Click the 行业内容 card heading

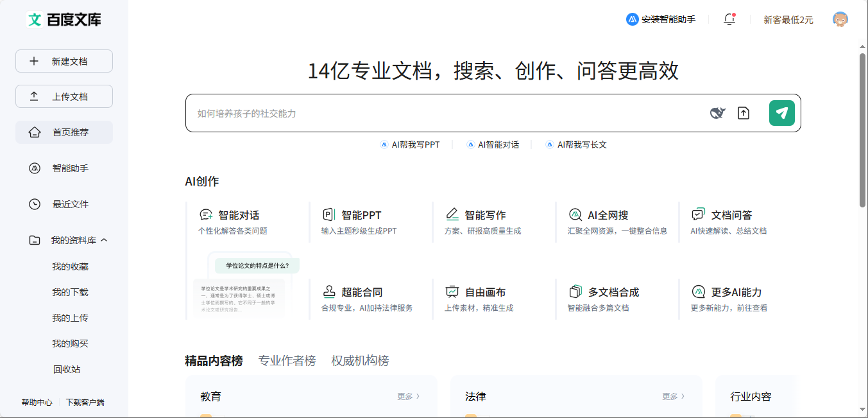coord(751,396)
